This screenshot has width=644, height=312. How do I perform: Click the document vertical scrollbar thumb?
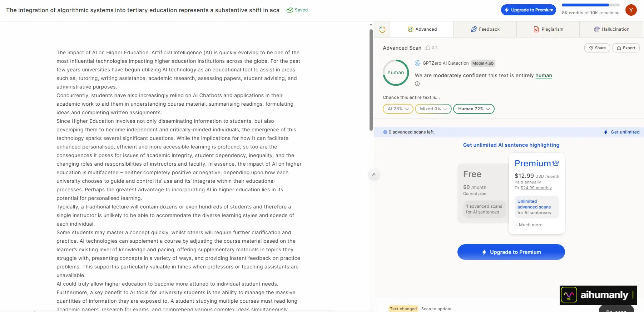[x=371, y=80]
